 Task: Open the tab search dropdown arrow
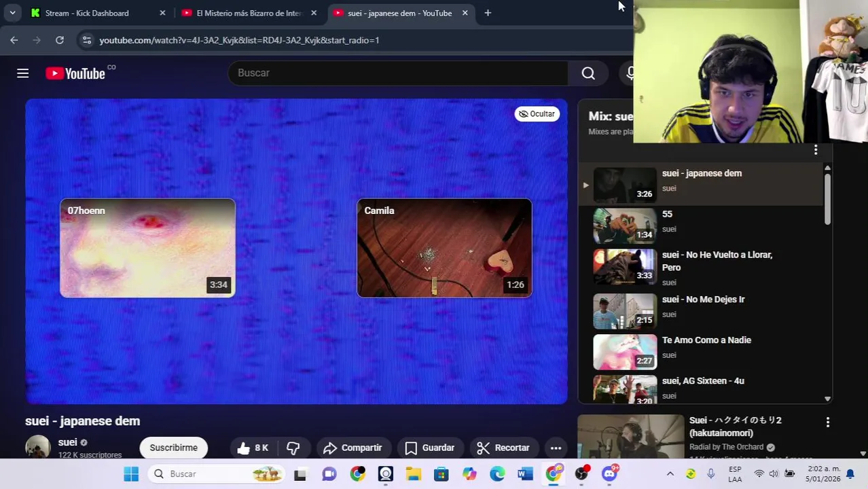tap(12, 13)
